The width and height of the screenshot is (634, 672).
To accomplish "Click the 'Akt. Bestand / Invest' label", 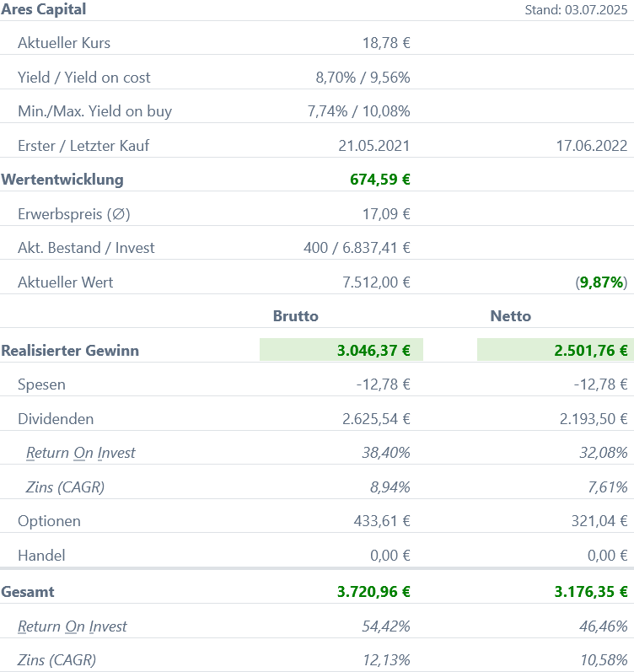I will tap(86, 248).
